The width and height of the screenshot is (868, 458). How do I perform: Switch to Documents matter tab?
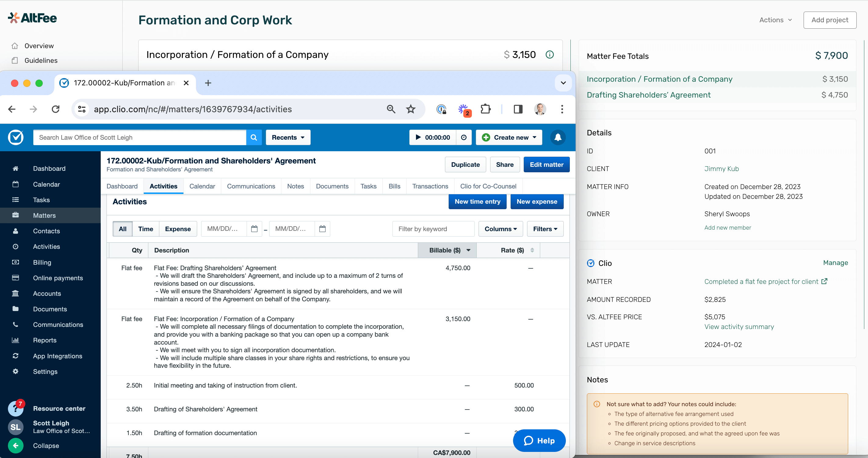pyautogui.click(x=332, y=186)
